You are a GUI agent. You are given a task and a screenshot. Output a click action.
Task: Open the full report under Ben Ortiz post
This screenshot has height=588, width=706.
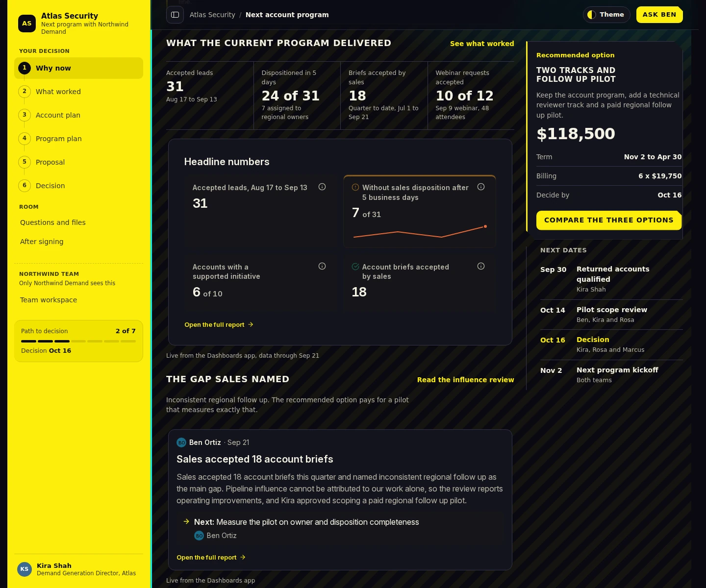(211, 557)
